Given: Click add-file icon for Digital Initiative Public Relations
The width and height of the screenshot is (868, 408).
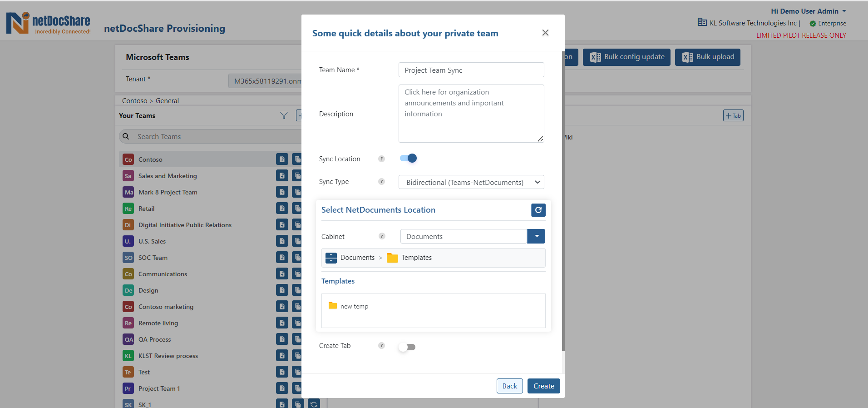Looking at the screenshot, I should tap(282, 224).
